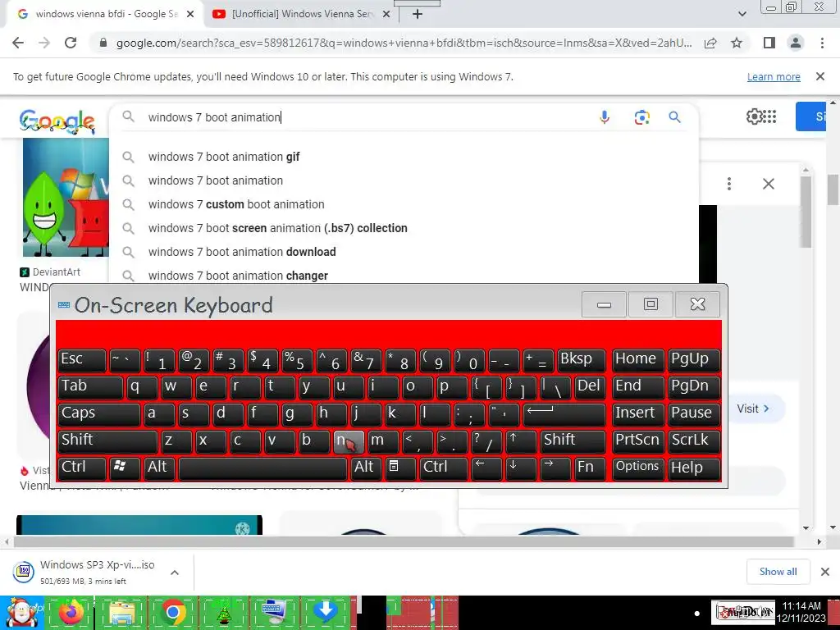This screenshot has width=840, height=630.
Task: Click the page horizontal scrollbar
Action: [x=403, y=541]
